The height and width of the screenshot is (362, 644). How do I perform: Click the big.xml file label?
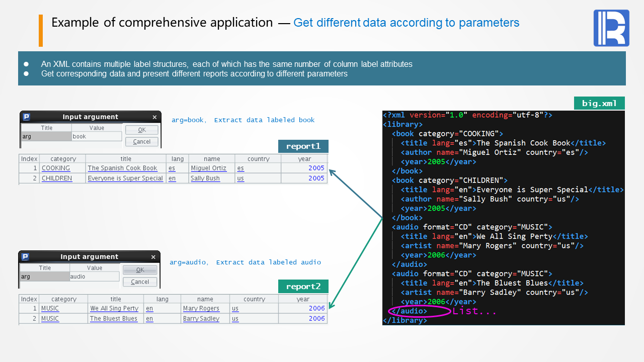599,103
